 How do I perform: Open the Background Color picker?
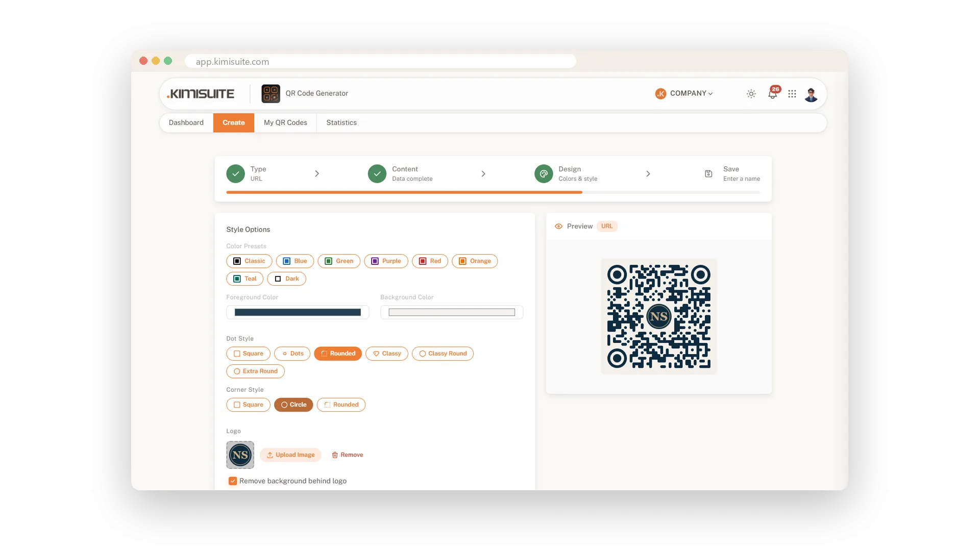click(x=452, y=312)
